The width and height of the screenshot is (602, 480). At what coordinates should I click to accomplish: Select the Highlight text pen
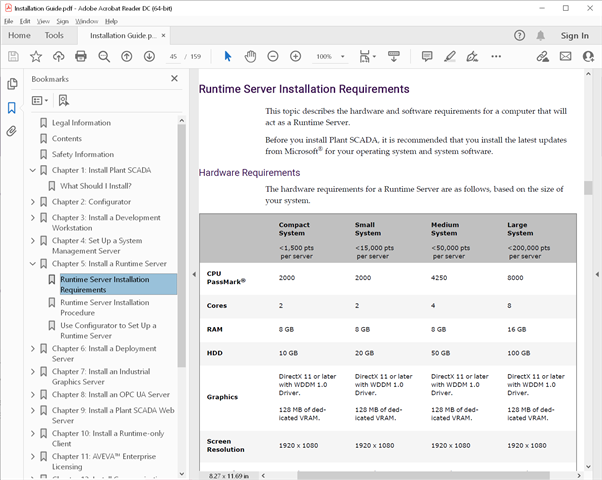450,56
